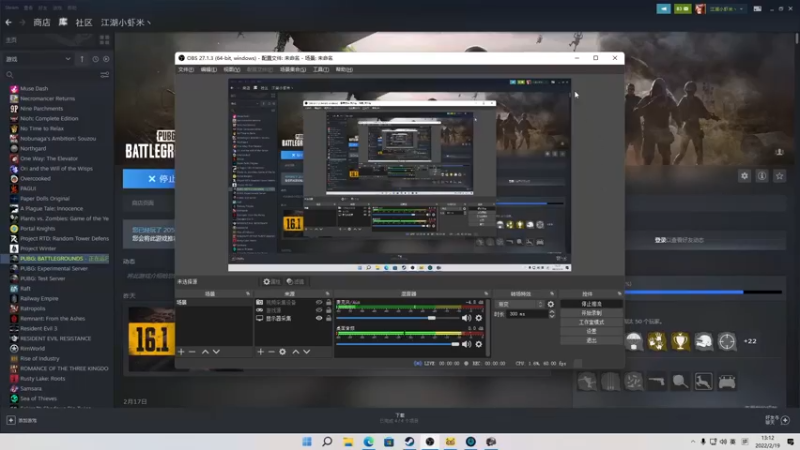The height and width of the screenshot is (450, 800).
Task: Click 设置 button in OBS Controls
Action: pyautogui.click(x=591, y=331)
